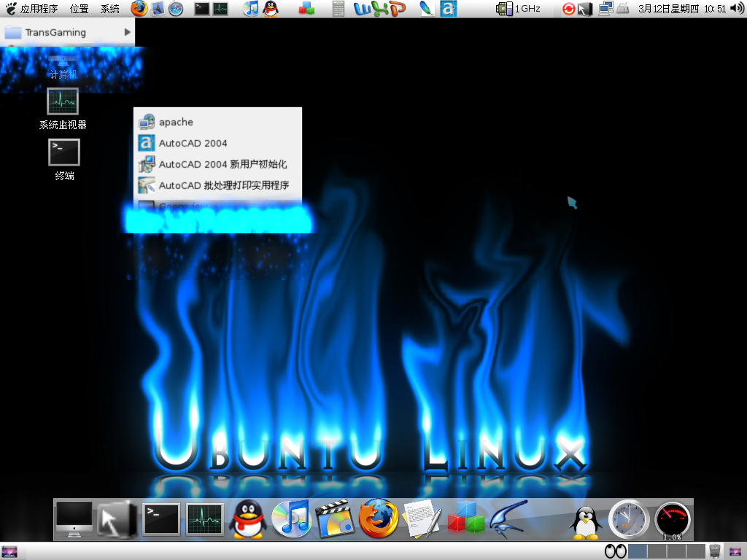Switch to the fourth workspace in the switcher
Screen dimensions: 747x560
(694, 551)
